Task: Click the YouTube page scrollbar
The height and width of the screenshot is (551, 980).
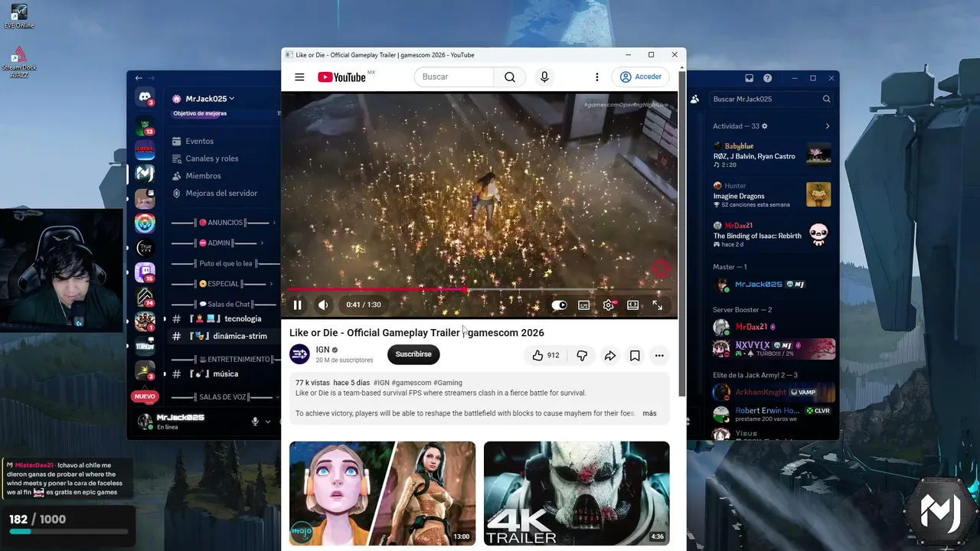Action: (x=682, y=233)
